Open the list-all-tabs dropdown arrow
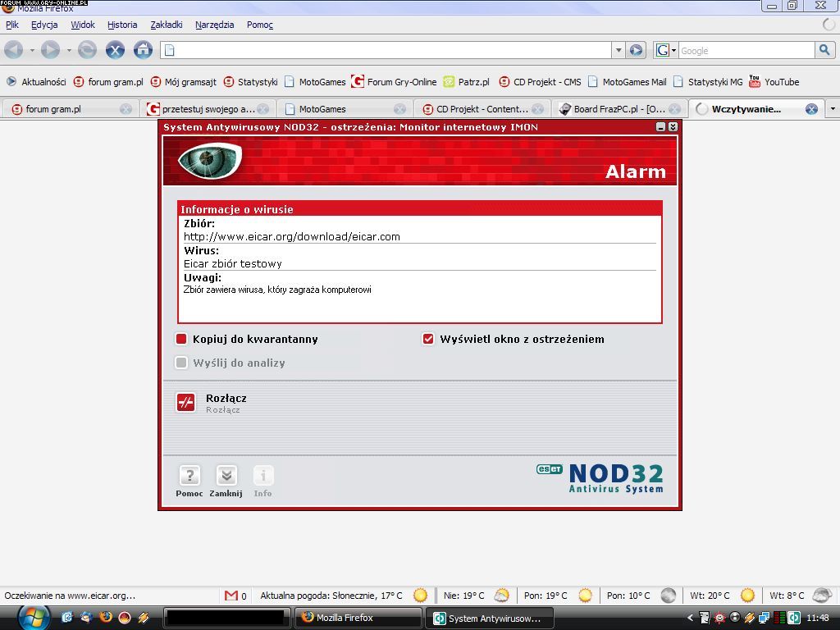840x630 pixels. (833, 109)
